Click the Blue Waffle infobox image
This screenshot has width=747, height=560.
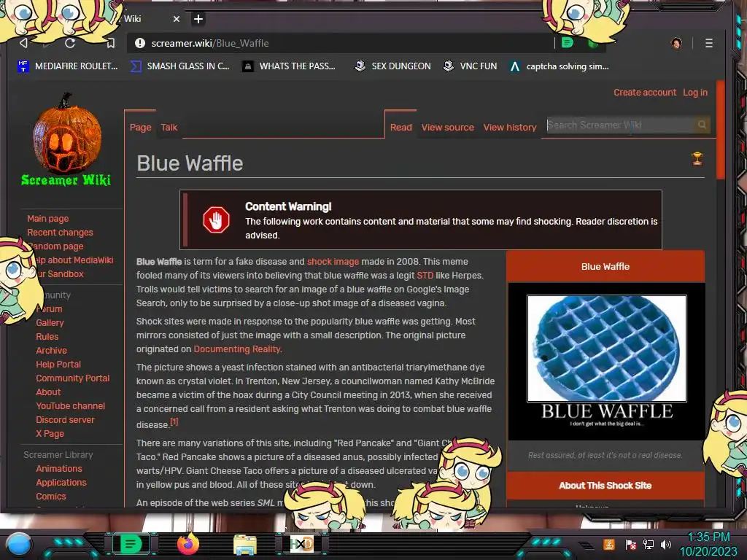[x=606, y=361]
